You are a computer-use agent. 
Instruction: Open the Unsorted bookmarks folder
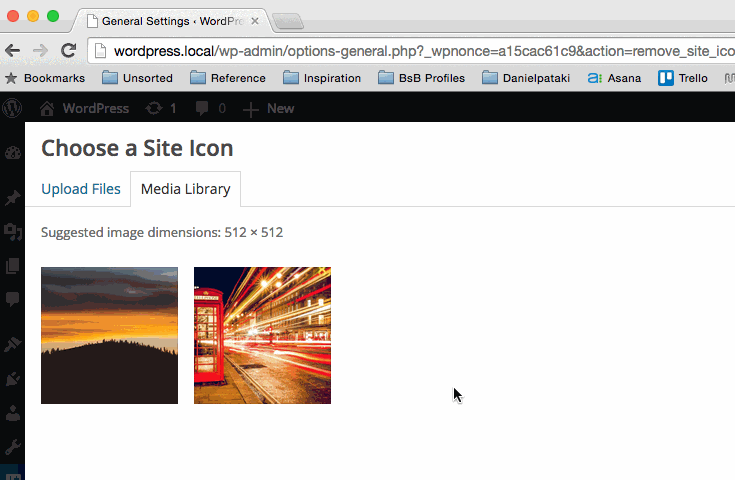coord(137,78)
